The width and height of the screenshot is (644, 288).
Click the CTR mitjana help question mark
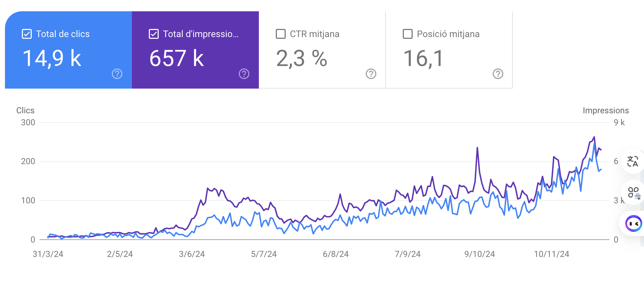point(371,74)
